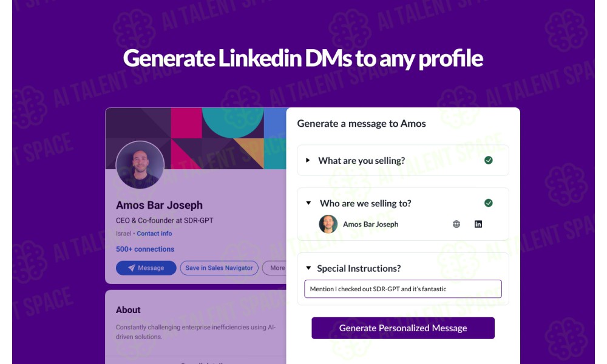This screenshot has height=364, width=607.
Task: Open Amos's large profile photo
Action: coord(140,165)
